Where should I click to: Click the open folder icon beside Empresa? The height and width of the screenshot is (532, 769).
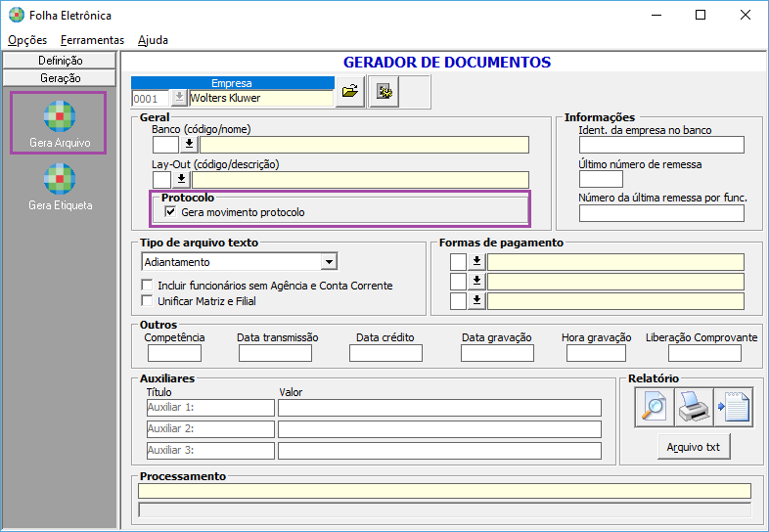(350, 91)
